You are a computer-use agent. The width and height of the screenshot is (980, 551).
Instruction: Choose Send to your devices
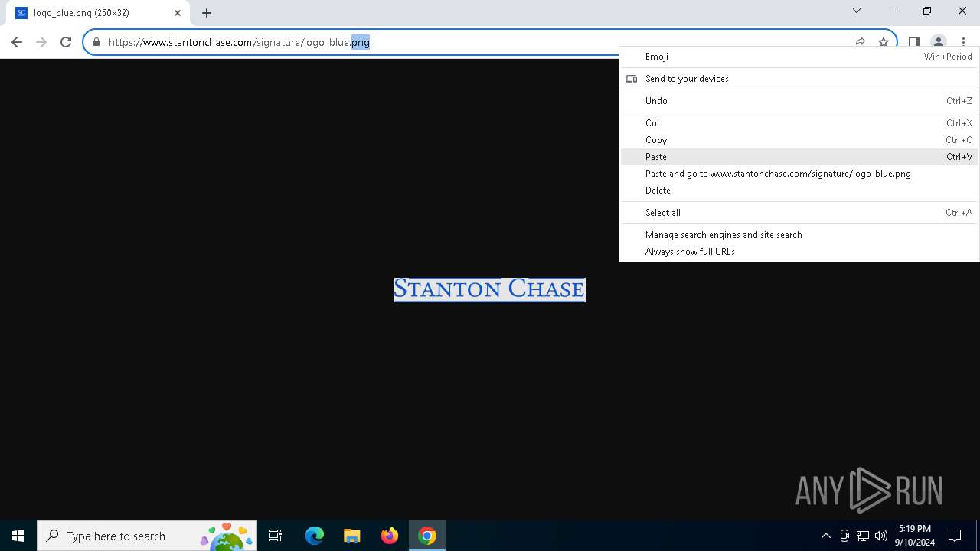pyautogui.click(x=799, y=79)
